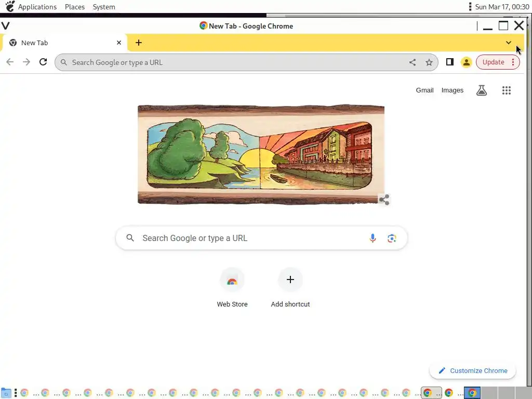This screenshot has width=532, height=399.
Task: Open a new tab with the plus button
Action: pos(138,43)
